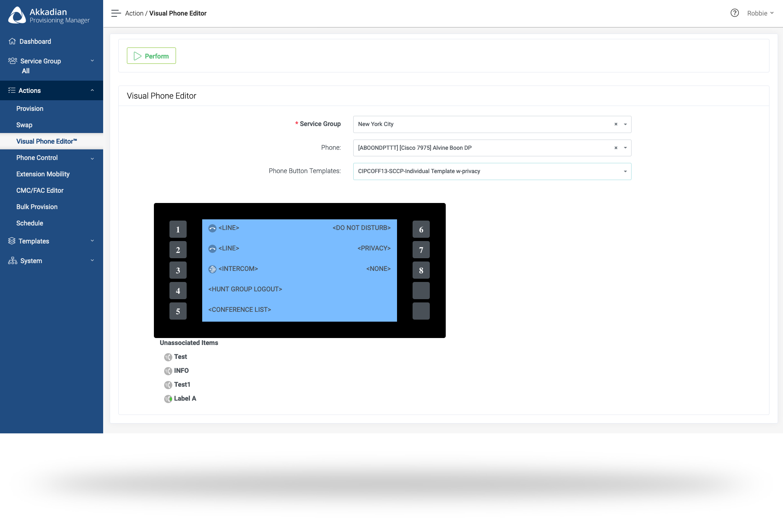Viewport: 783px width, 532px height.
Task: Select the DO NOT DISTURB entry
Action: point(361,228)
